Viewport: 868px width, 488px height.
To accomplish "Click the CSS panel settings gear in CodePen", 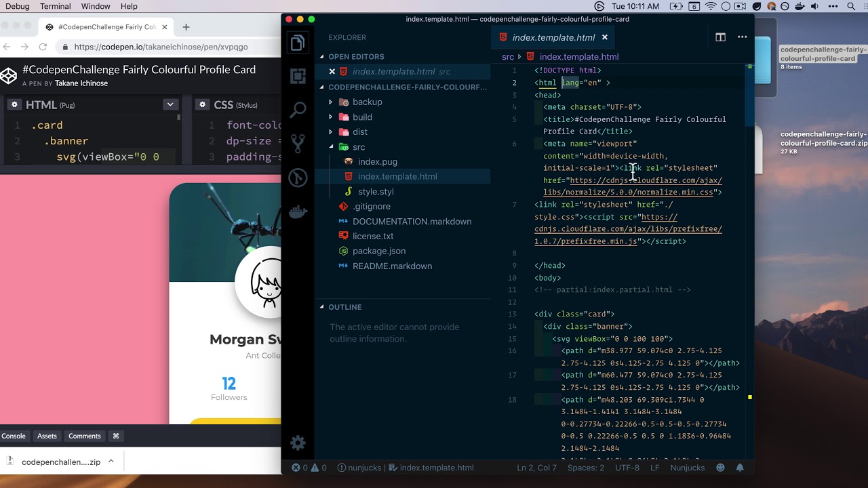I will tap(202, 105).
